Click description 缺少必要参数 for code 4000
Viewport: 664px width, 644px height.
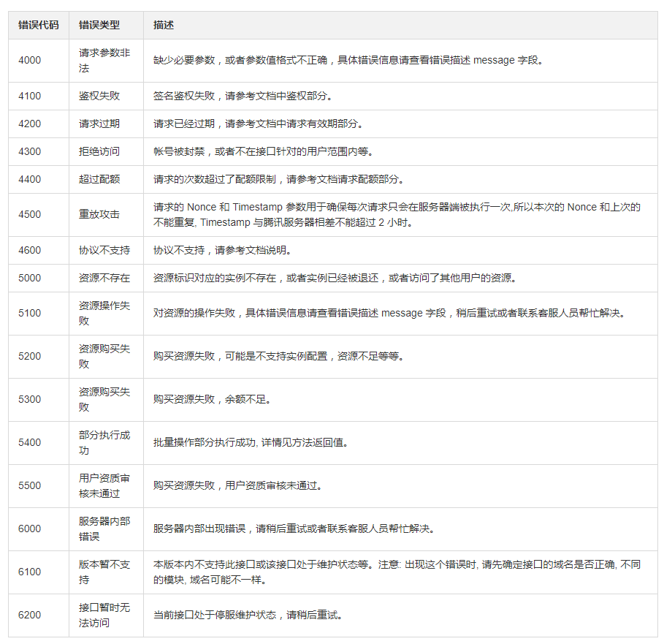pos(348,60)
